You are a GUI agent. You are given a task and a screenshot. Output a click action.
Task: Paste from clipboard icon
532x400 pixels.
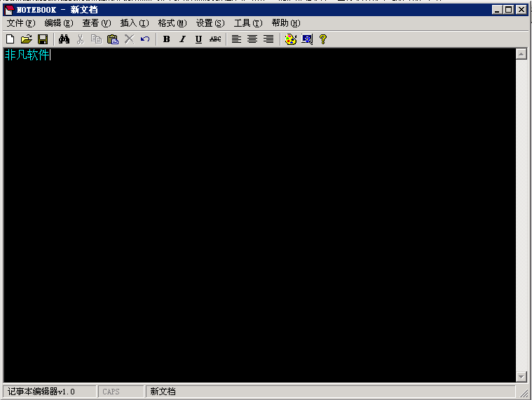point(113,39)
